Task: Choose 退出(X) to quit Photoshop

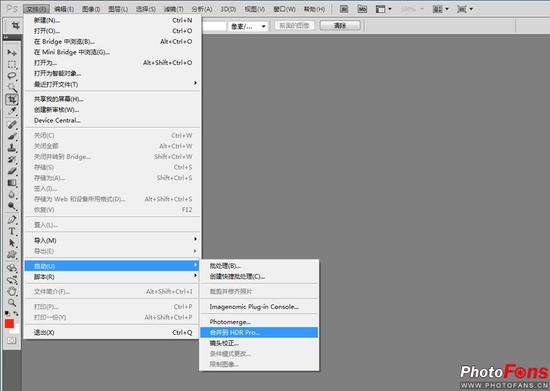Action: (x=112, y=332)
